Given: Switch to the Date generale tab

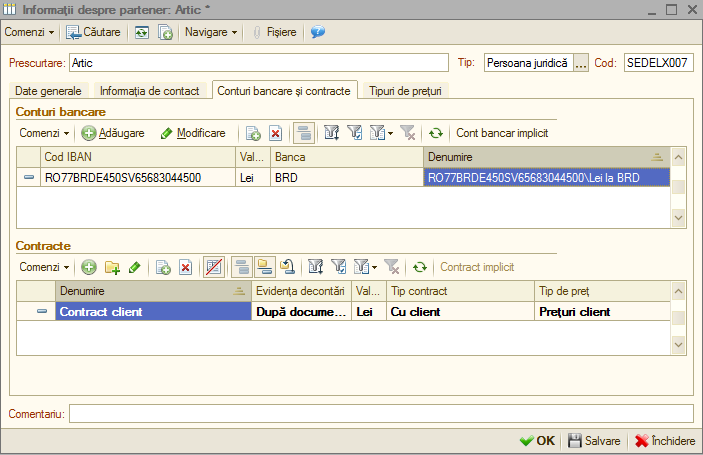Looking at the screenshot, I should tap(48, 91).
